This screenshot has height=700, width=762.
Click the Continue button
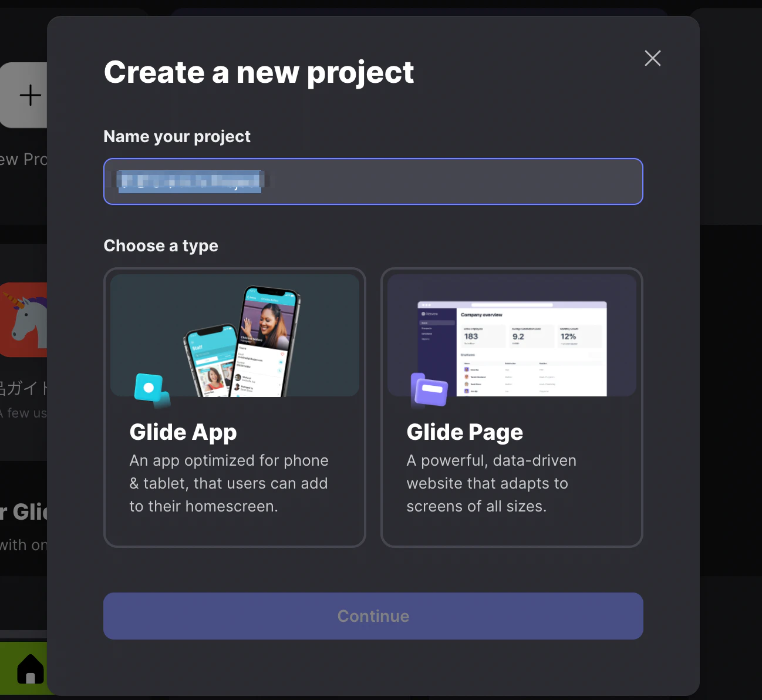click(x=373, y=616)
